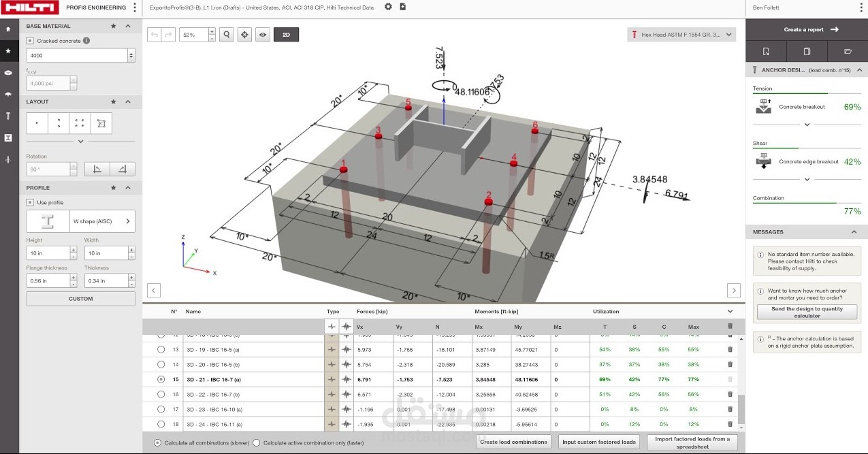Image resolution: width=868 pixels, height=454 pixels.
Task: Open design settings gear icon
Action: (388, 7)
